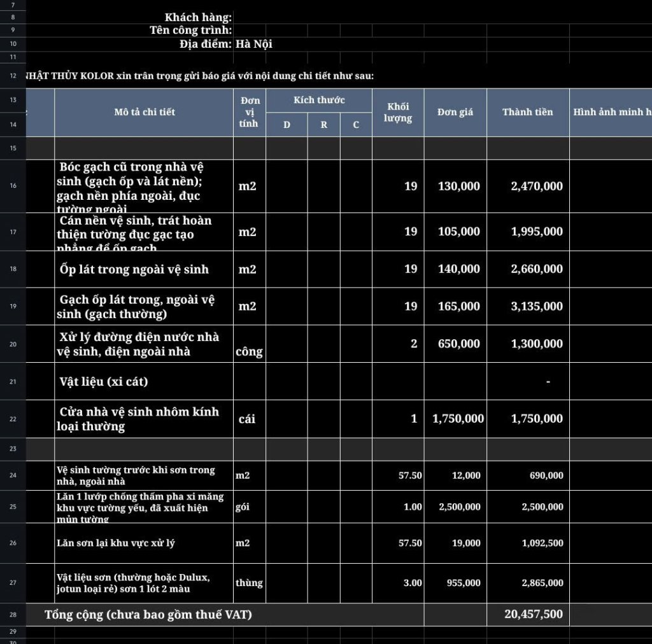This screenshot has height=644, width=652.
Task: Click the grand total 20,457,500 cell
Action: (x=528, y=615)
